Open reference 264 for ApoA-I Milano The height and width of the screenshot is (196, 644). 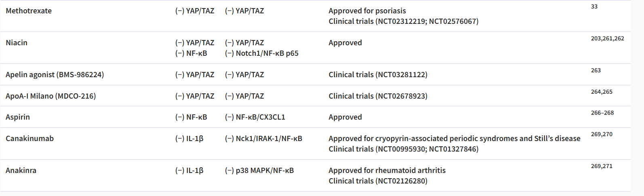point(596,92)
